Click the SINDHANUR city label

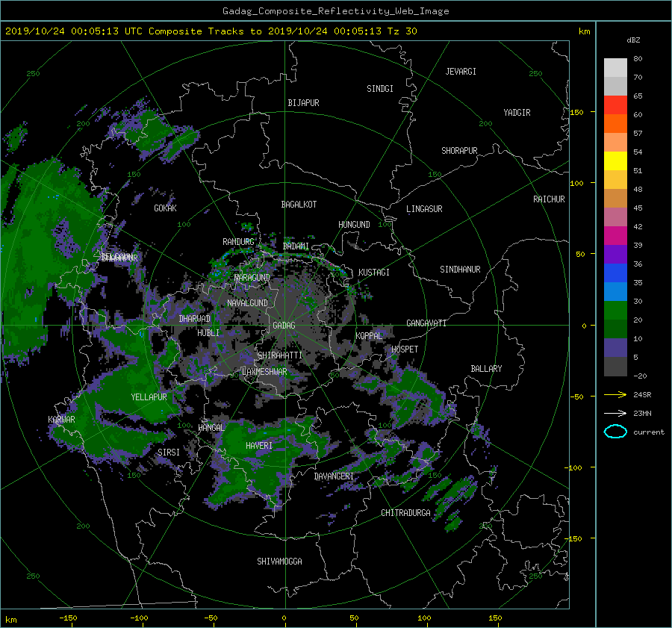click(460, 270)
